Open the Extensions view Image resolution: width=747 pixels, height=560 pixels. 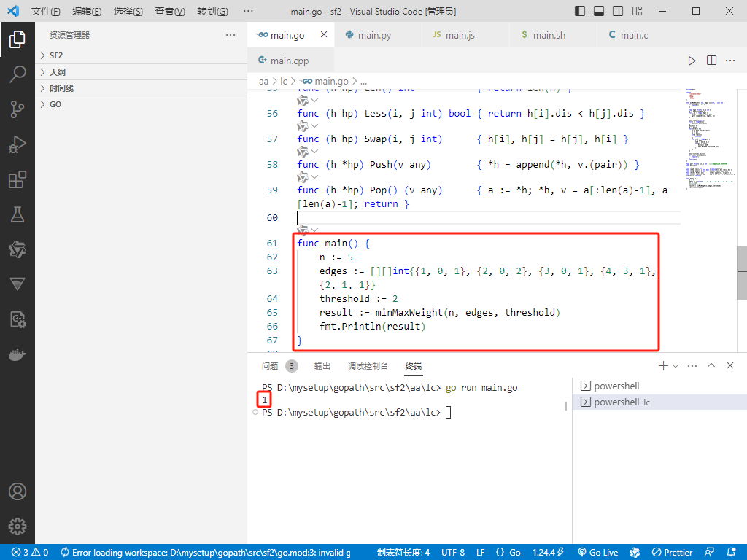18,179
